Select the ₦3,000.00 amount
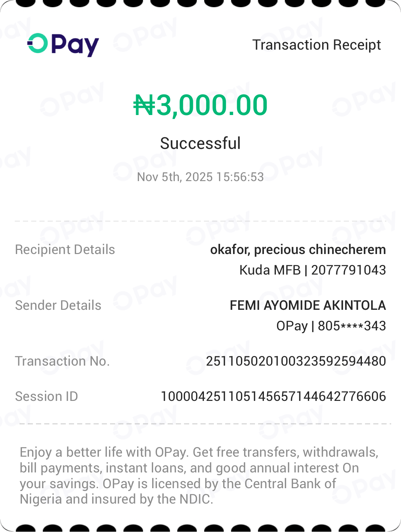 200,105
